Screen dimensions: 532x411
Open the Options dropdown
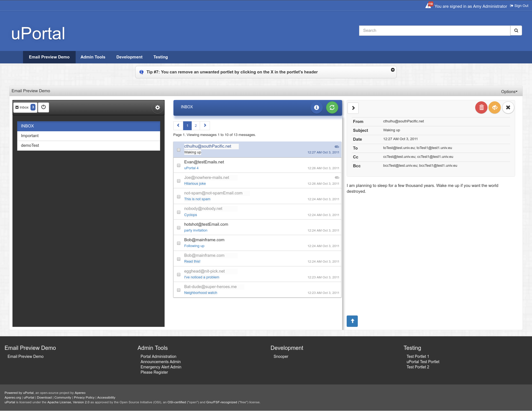(x=509, y=91)
